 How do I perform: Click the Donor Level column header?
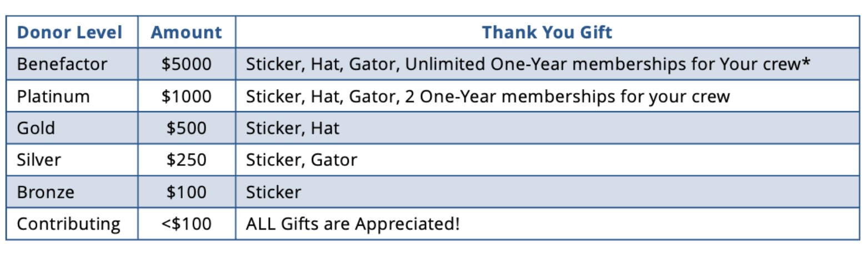pyautogui.click(x=69, y=32)
